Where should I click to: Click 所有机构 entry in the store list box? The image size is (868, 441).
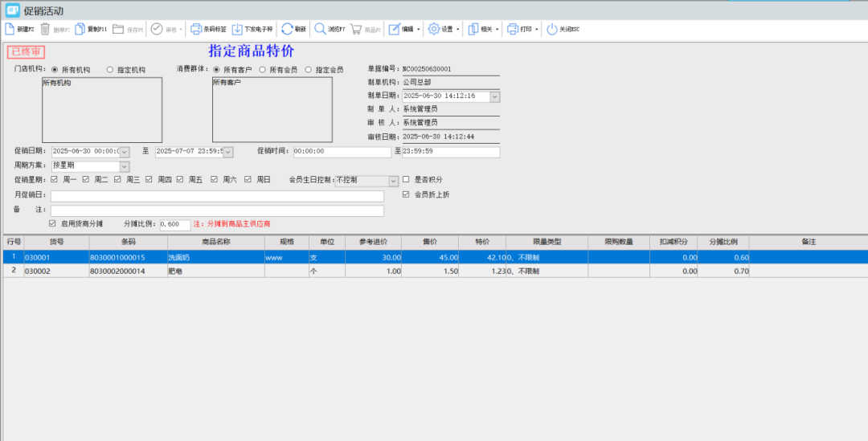coord(57,83)
